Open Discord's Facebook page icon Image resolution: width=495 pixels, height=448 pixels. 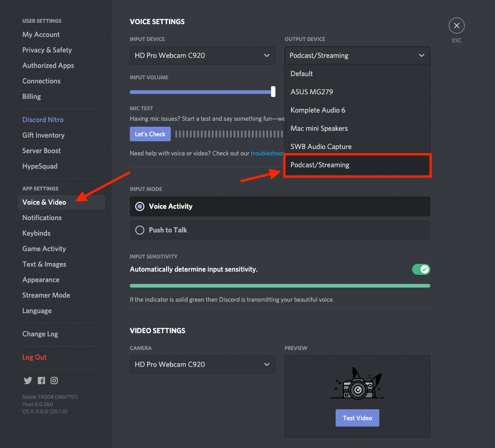coord(41,381)
